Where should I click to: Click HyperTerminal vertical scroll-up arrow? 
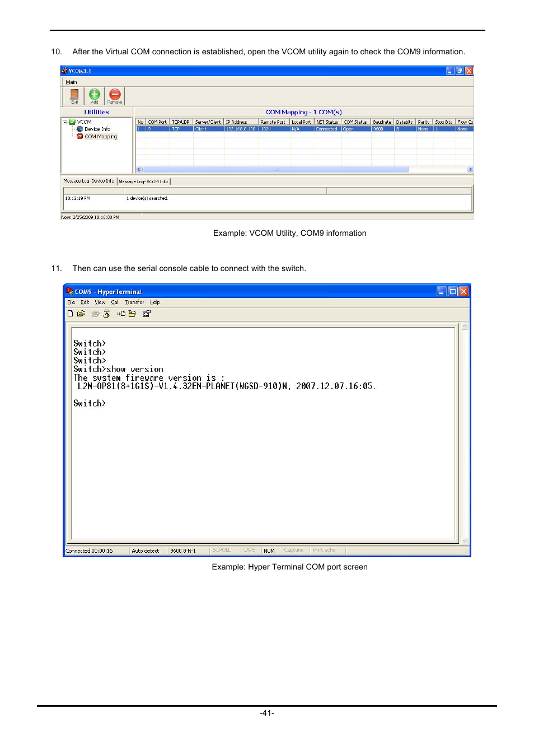point(465,326)
